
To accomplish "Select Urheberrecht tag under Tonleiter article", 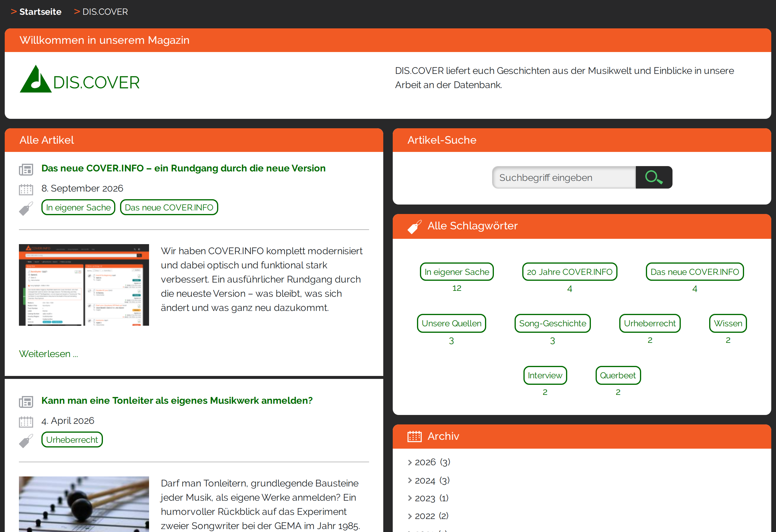I will point(72,439).
